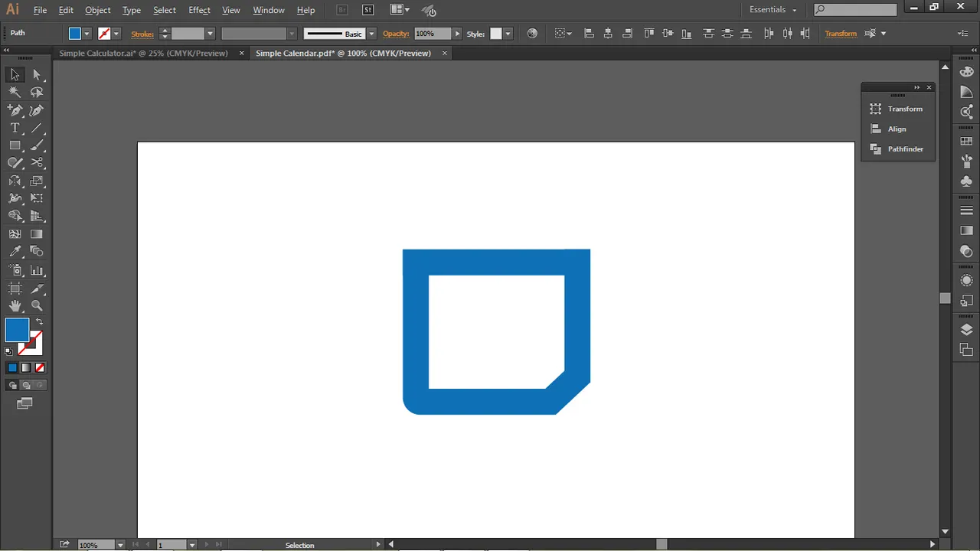Image resolution: width=980 pixels, height=551 pixels.
Task: Open the Essentials workspace switcher
Action: point(773,10)
